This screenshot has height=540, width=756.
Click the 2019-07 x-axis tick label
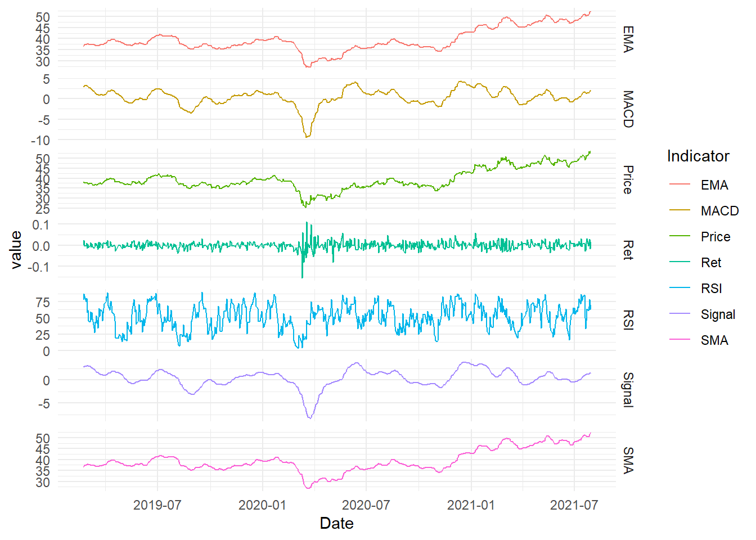[157, 505]
